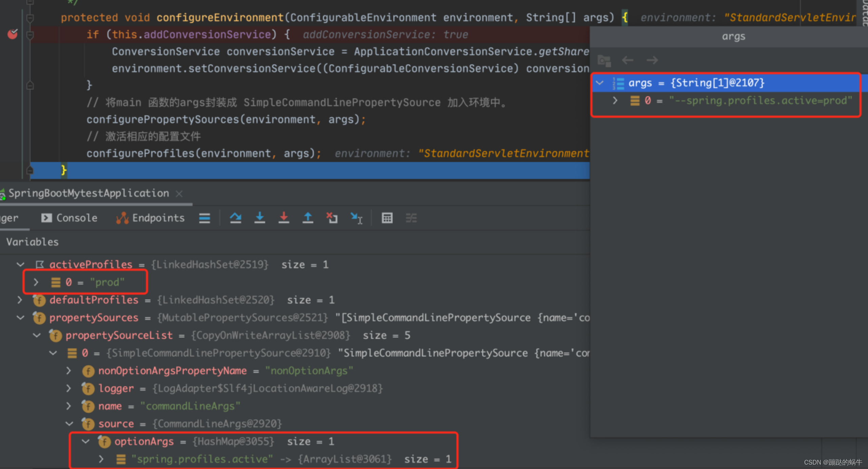The height and width of the screenshot is (469, 868).
Task: Click the field icon beside propertySources
Action: tap(39, 318)
